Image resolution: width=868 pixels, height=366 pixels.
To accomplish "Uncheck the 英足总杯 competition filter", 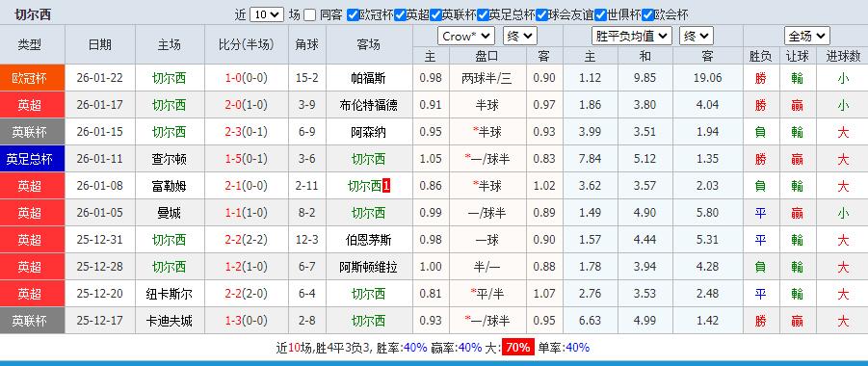I will [x=483, y=15].
